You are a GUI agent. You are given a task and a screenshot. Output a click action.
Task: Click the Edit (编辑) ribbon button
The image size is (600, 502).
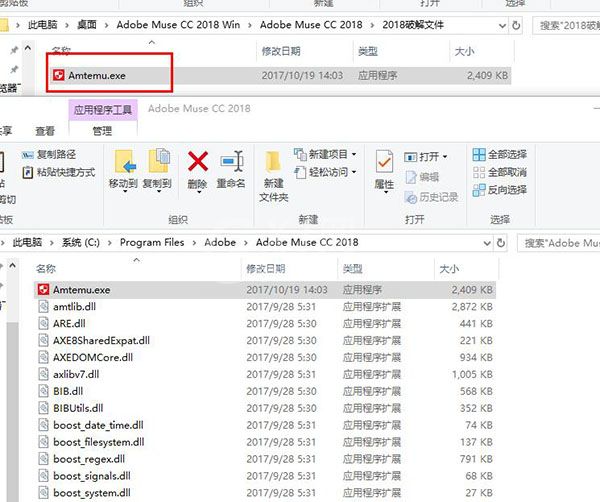422,177
